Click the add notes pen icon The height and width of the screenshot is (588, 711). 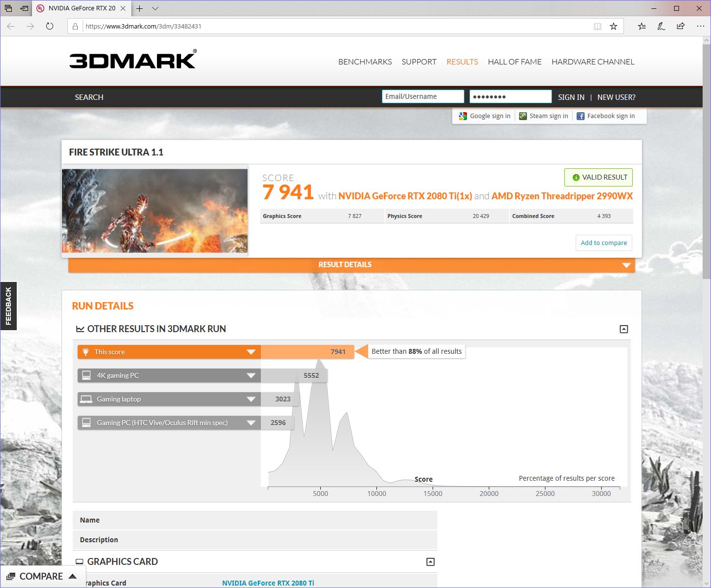tap(661, 26)
